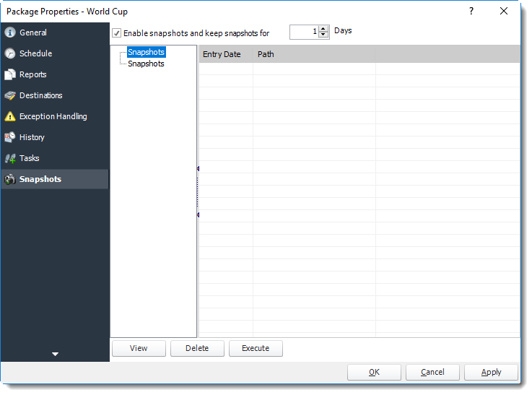Expand sidebar with the down arrow
The width and height of the screenshot is (532, 395).
[x=55, y=355]
